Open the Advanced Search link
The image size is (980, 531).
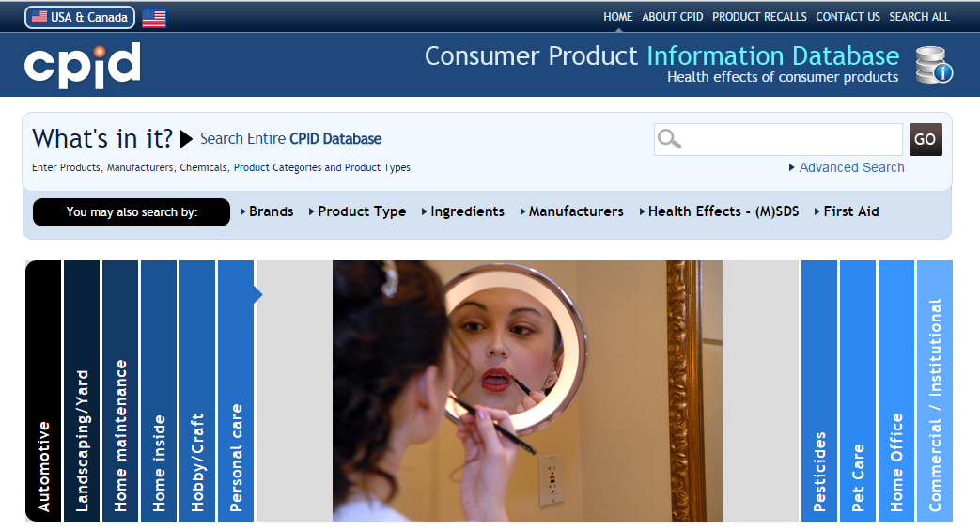click(847, 167)
